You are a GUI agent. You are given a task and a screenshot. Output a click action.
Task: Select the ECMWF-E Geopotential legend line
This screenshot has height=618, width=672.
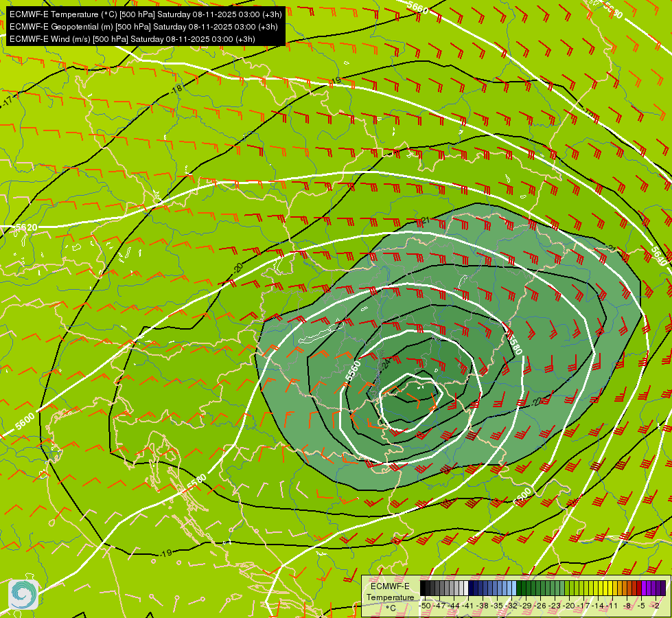(143, 27)
